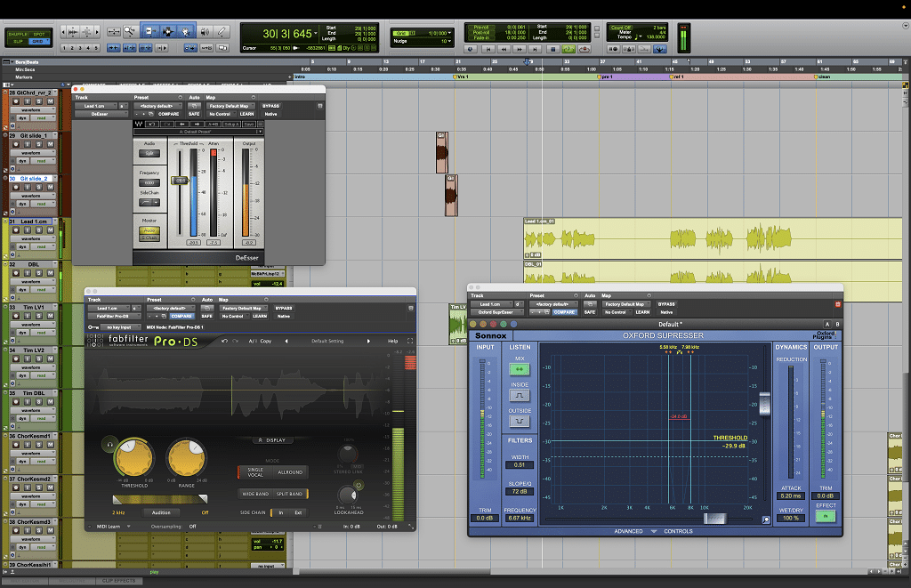Set Pro-DS side chain to Ext
The width and height of the screenshot is (911, 588).
[x=298, y=512]
